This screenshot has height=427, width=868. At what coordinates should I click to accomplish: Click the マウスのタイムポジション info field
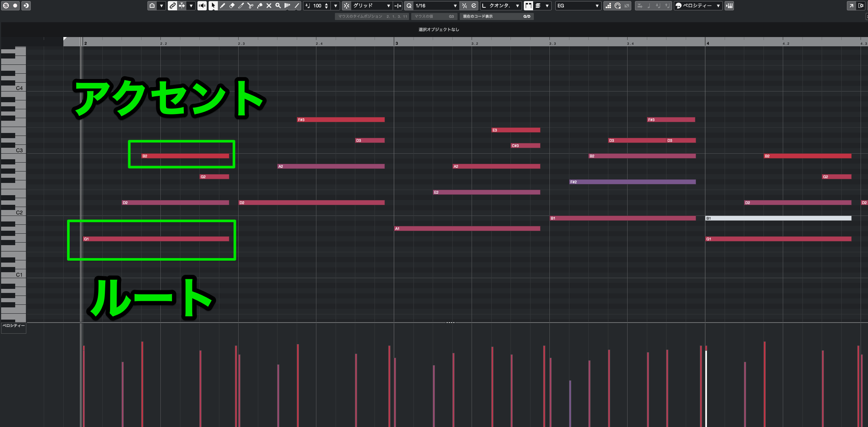click(x=372, y=16)
